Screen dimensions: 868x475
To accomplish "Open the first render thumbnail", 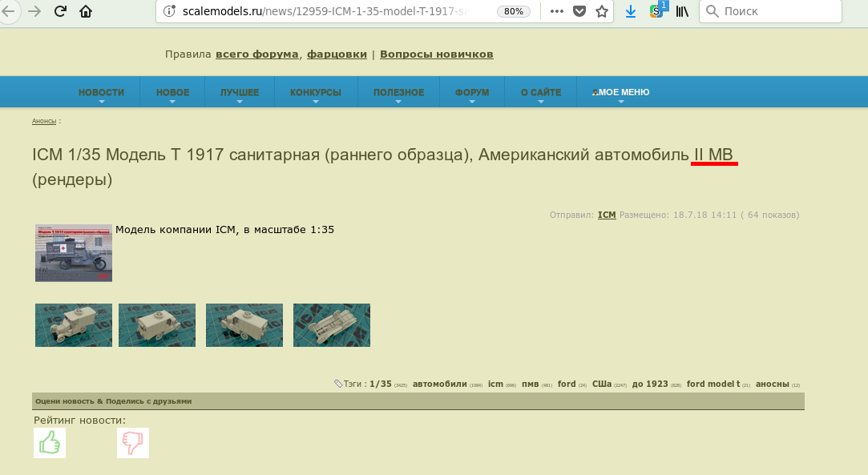I will (74, 325).
